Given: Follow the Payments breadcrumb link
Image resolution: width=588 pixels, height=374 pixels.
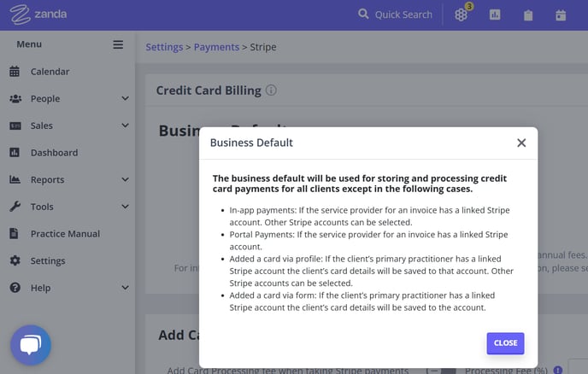Looking at the screenshot, I should pyautogui.click(x=216, y=47).
